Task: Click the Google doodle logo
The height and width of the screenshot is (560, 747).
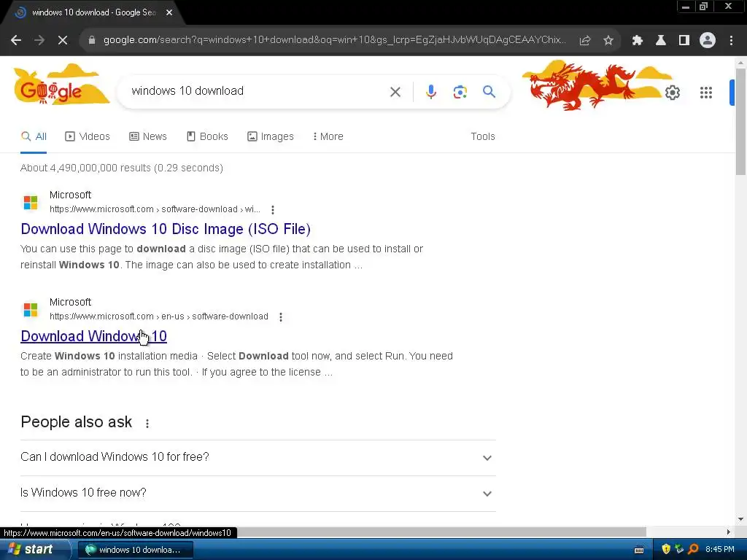Action: pyautogui.click(x=61, y=85)
